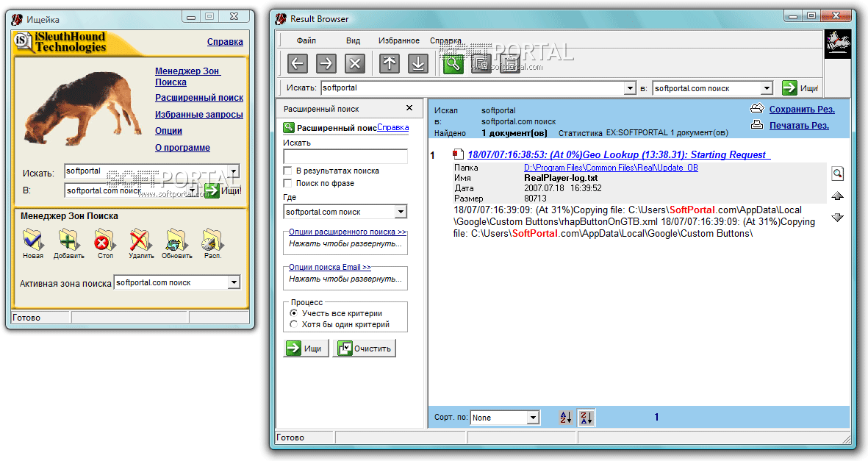Open the Сорт. по dropdown
The width and height of the screenshot is (868, 461).
pos(533,418)
